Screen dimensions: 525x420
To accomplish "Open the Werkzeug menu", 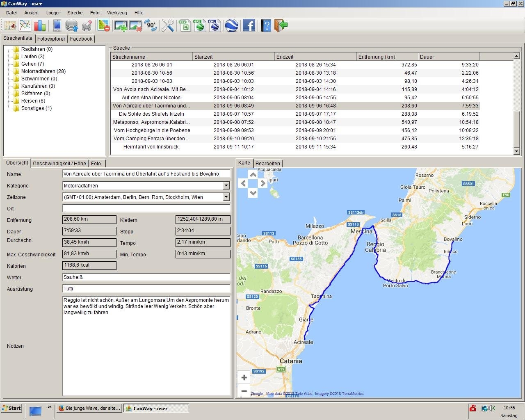I will point(116,13).
